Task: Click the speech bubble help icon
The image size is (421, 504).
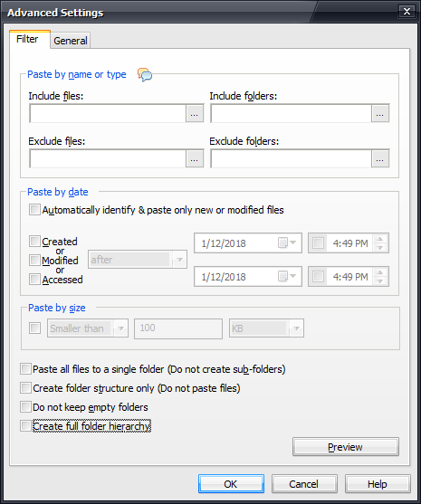Action: [145, 74]
